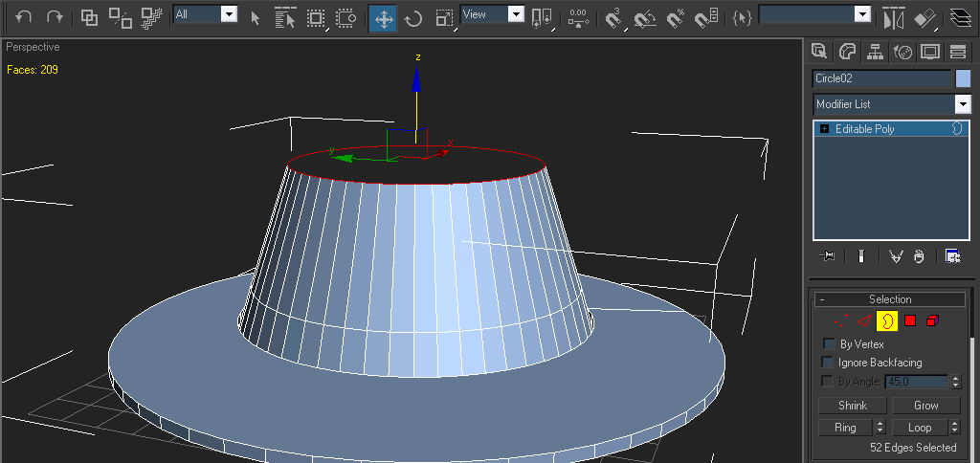Image resolution: width=980 pixels, height=463 pixels.
Task: Click the Mirror tool icon
Action: (x=893, y=17)
